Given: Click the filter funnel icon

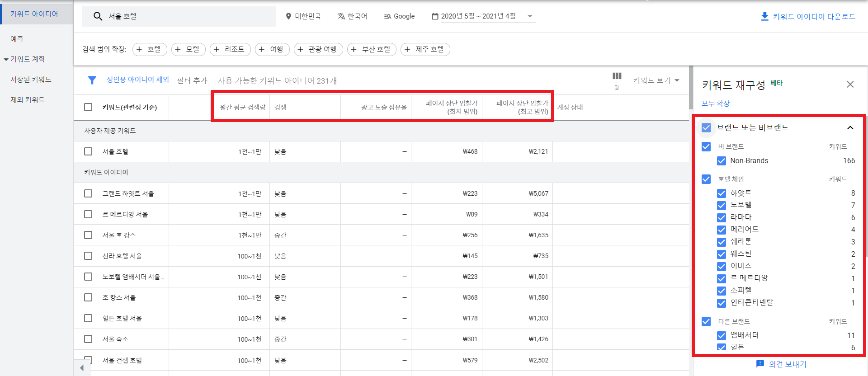Looking at the screenshot, I should [x=92, y=80].
